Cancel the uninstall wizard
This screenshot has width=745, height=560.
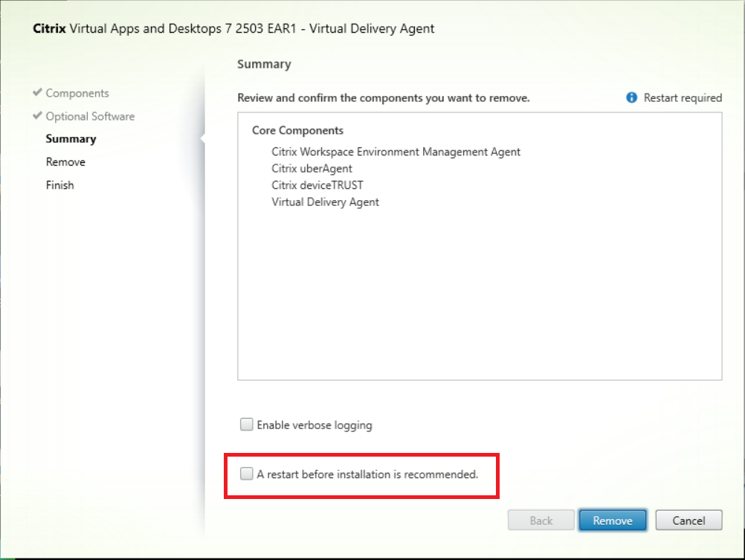[x=688, y=521]
